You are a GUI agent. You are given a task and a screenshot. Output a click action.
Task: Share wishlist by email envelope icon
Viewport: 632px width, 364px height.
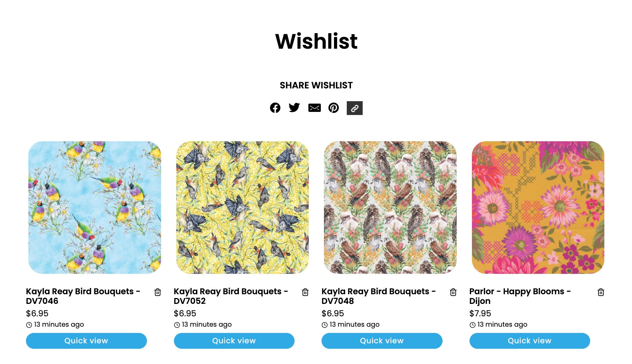coord(314,108)
